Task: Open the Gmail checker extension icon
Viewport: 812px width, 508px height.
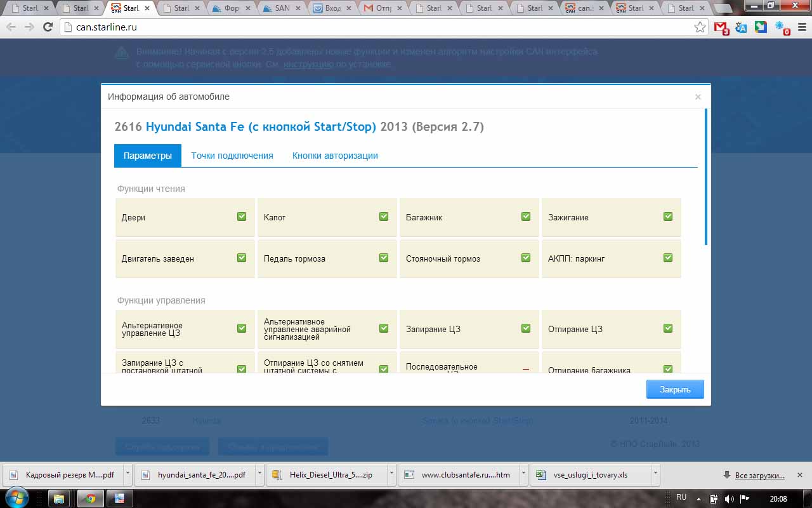Action: click(721, 27)
